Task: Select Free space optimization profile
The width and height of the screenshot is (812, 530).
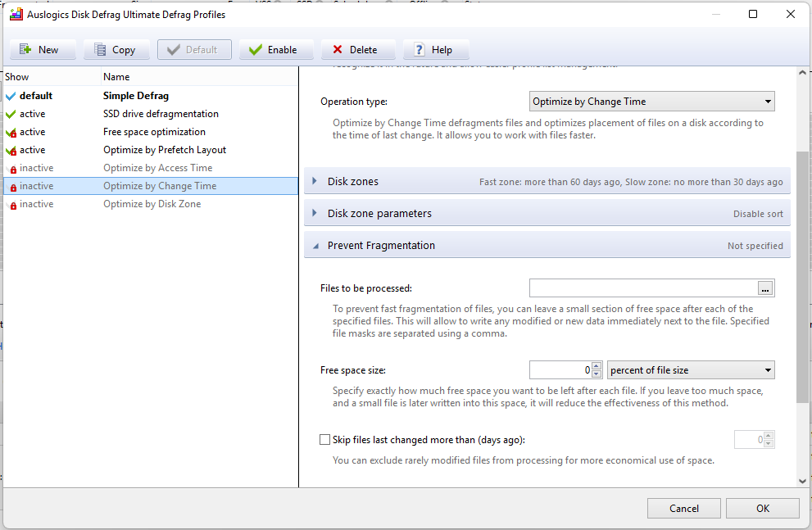Action: (151, 132)
